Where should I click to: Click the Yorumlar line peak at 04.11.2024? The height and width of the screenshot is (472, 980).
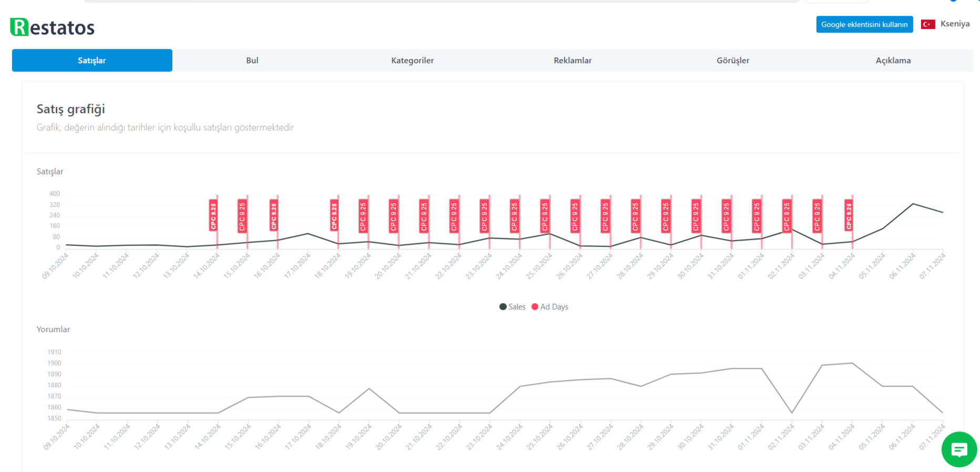pyautogui.click(x=852, y=363)
